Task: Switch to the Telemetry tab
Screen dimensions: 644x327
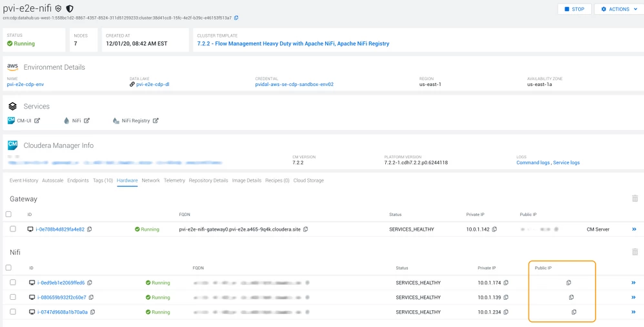Action: [175, 180]
